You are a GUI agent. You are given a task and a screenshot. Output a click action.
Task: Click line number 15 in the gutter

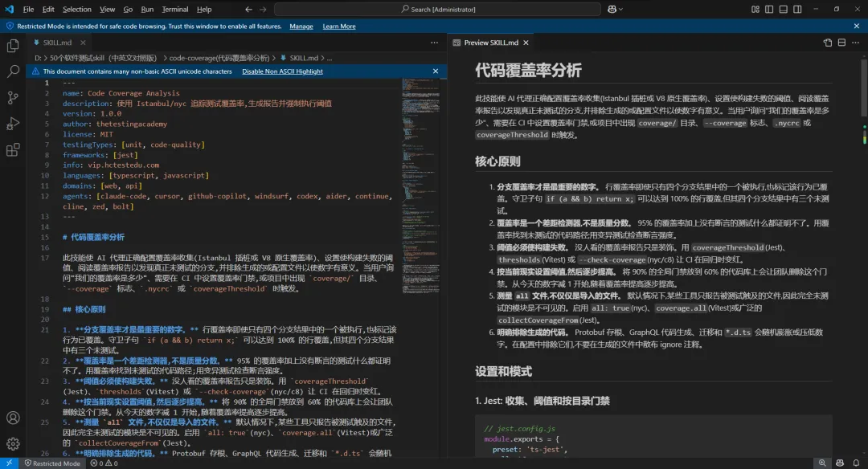tap(45, 237)
